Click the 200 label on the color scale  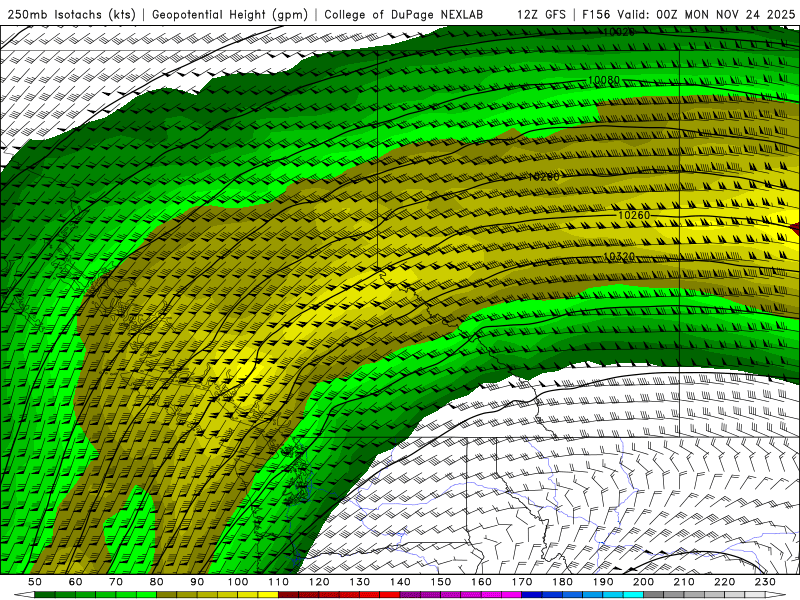click(643, 582)
